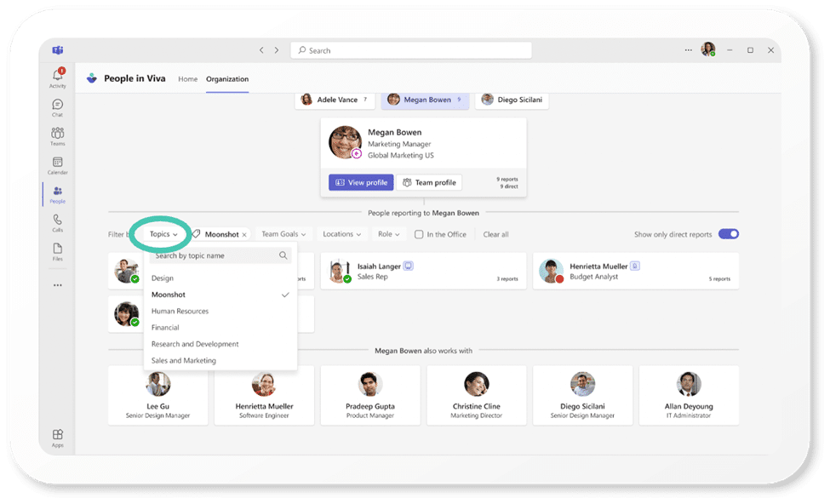Switch to the Organization tab

pyautogui.click(x=227, y=79)
